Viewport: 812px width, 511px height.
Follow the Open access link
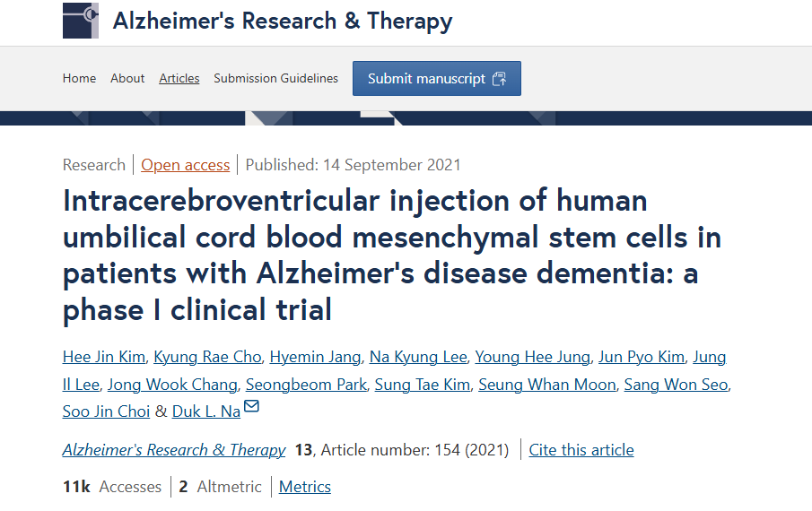coord(186,165)
